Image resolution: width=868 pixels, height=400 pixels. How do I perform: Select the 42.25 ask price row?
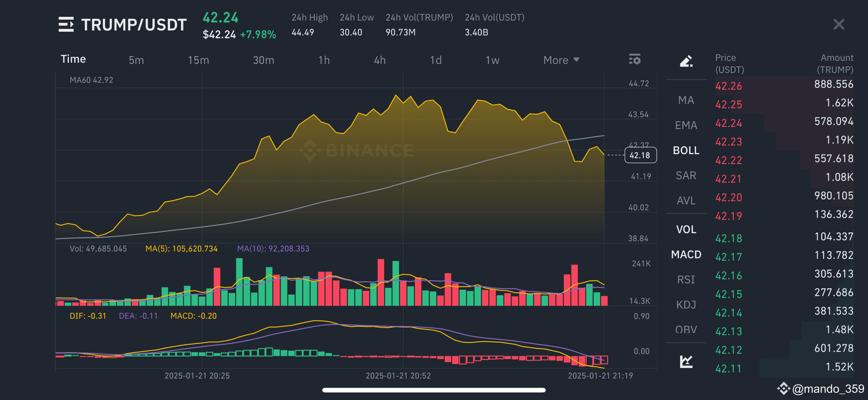tap(784, 104)
